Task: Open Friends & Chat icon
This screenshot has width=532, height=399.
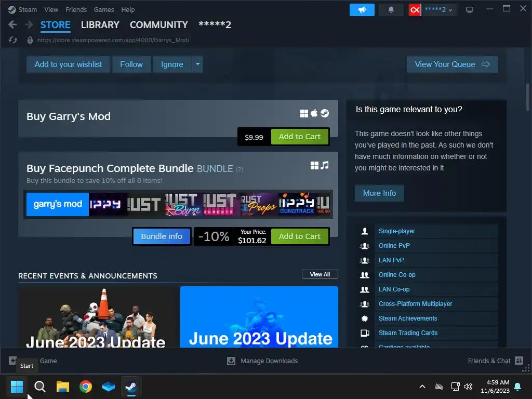Action: click(519, 361)
